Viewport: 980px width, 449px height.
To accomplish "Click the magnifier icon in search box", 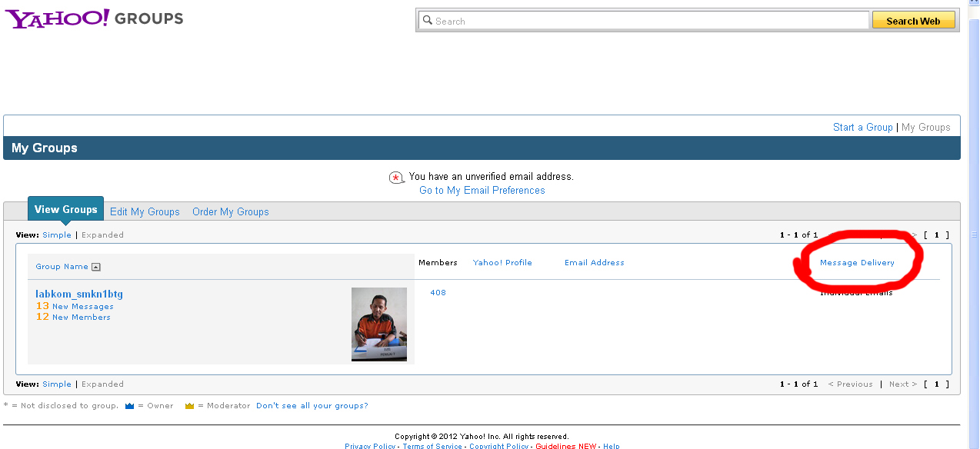I will (428, 21).
